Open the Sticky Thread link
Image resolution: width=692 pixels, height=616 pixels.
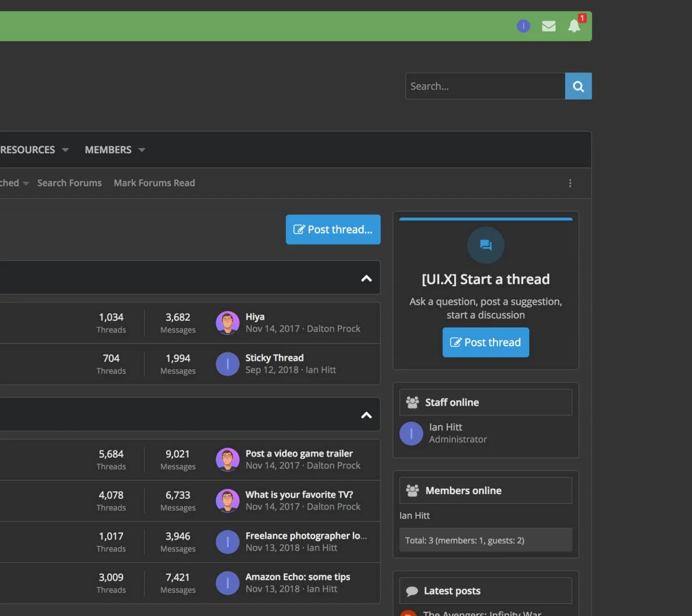point(274,357)
